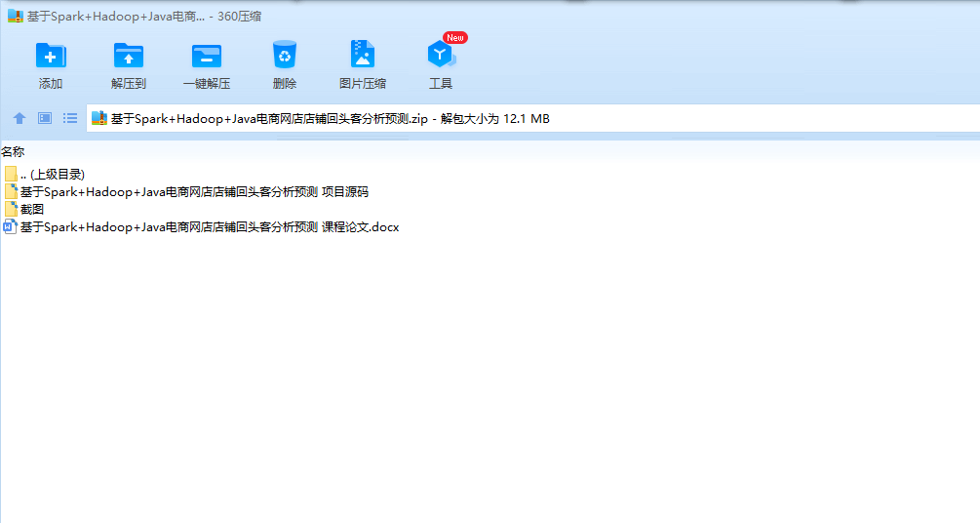This screenshot has height=523, width=980.
Task: Select the 截图 folder name
Action: [x=32, y=209]
